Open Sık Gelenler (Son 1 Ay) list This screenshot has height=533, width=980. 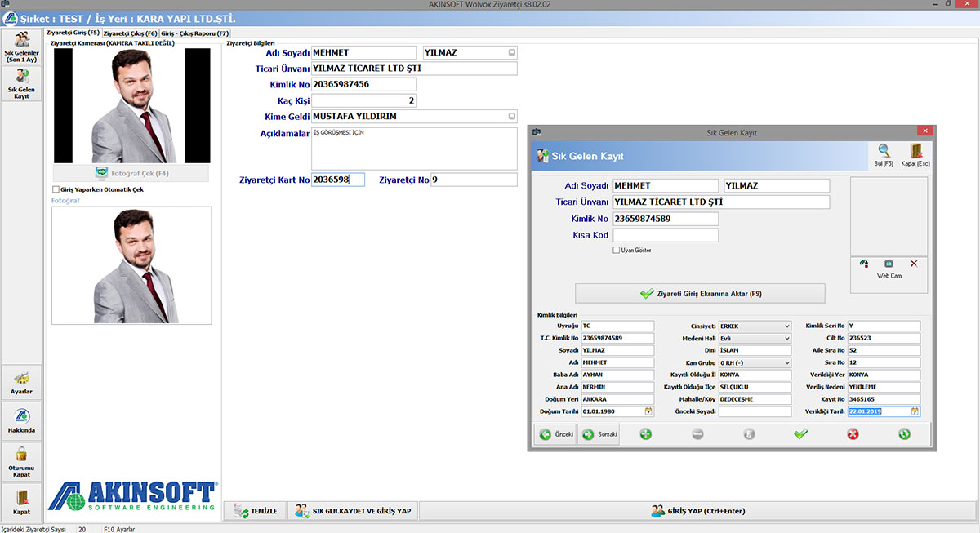click(21, 47)
